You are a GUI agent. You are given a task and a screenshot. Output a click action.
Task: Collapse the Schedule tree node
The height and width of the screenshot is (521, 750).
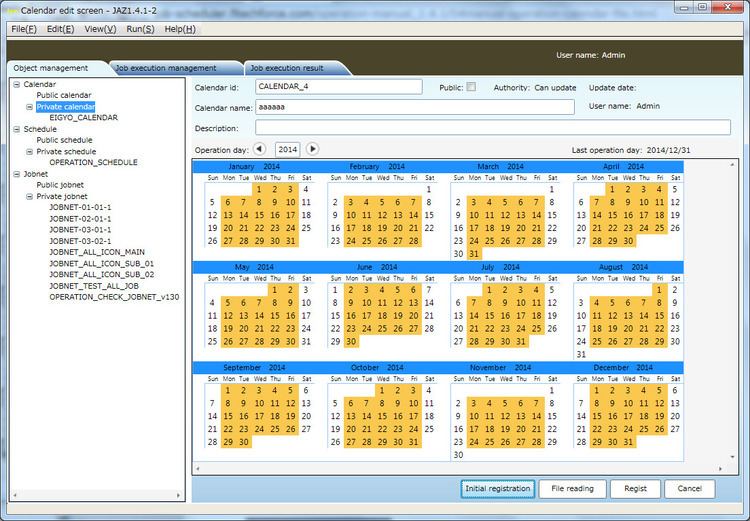click(x=17, y=129)
